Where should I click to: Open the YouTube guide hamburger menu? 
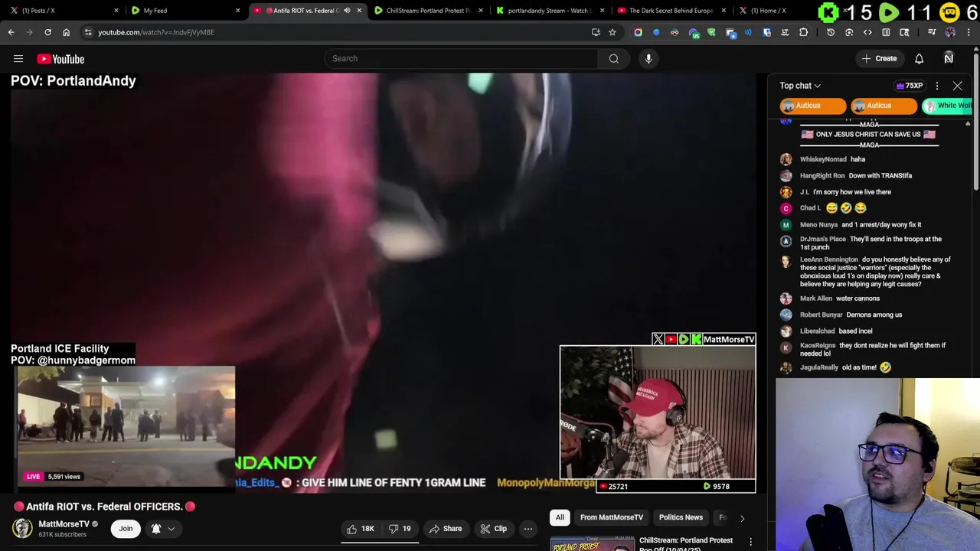click(x=18, y=59)
